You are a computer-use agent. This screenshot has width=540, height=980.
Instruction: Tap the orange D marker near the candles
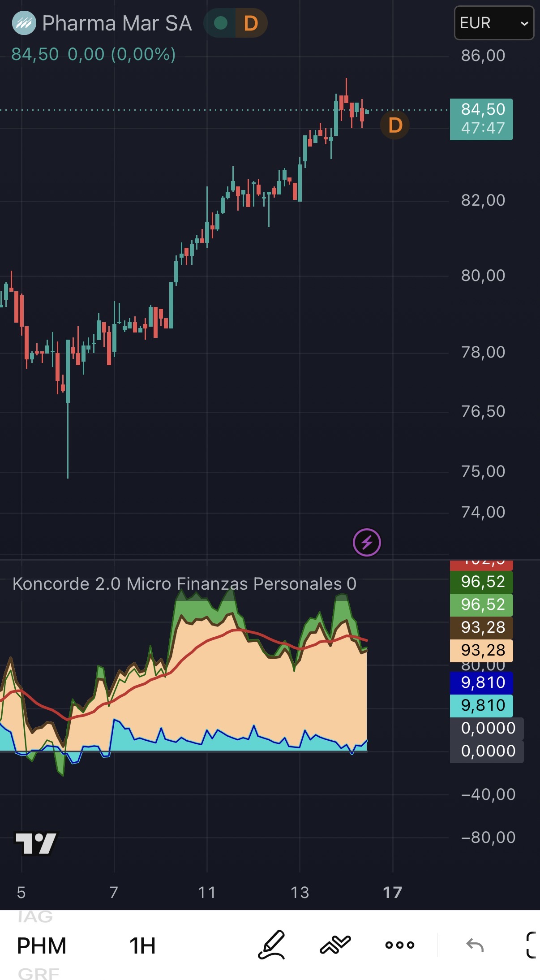tap(395, 125)
